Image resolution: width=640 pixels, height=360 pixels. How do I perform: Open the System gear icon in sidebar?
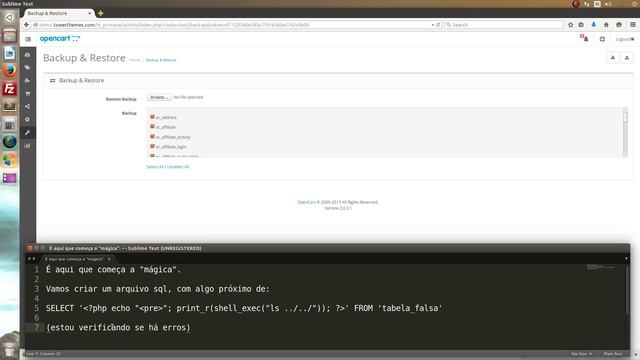coord(27,120)
